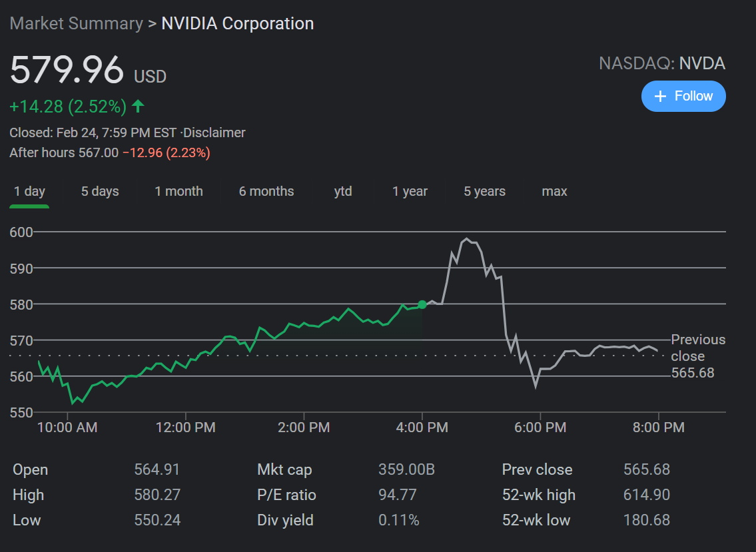Click the 52-wk high value 614.90
Screen dimensions: 756x552
click(x=646, y=495)
